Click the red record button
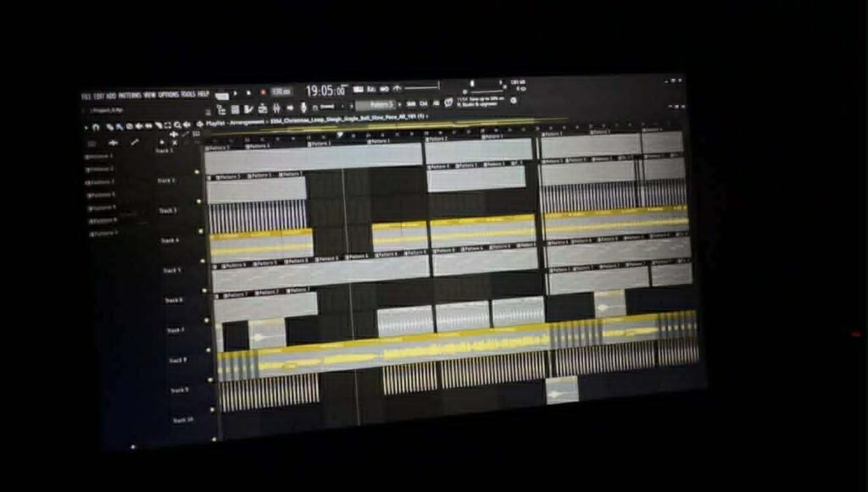 pos(263,91)
